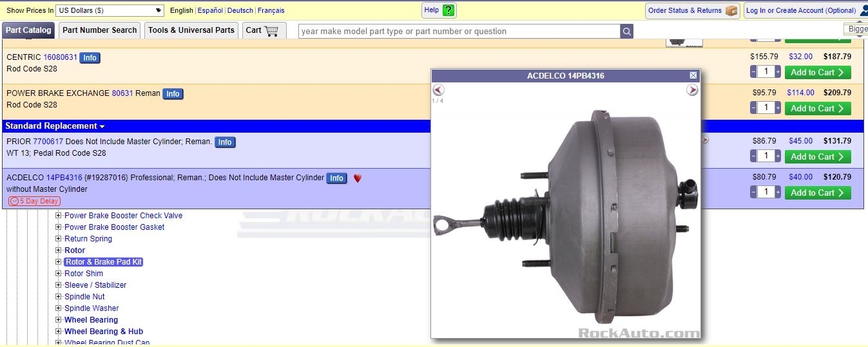Click the Bigger button at top right

[857, 29]
